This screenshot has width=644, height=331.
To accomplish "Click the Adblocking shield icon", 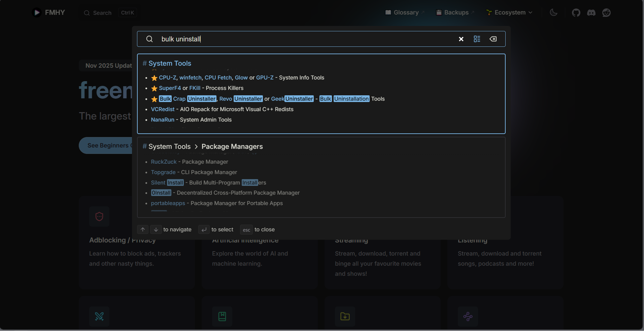I will 99,217.
